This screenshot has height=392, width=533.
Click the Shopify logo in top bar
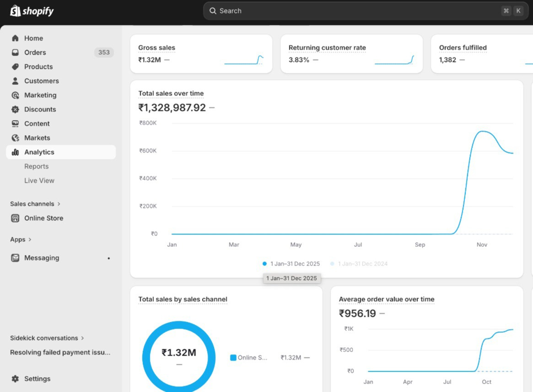(32, 11)
